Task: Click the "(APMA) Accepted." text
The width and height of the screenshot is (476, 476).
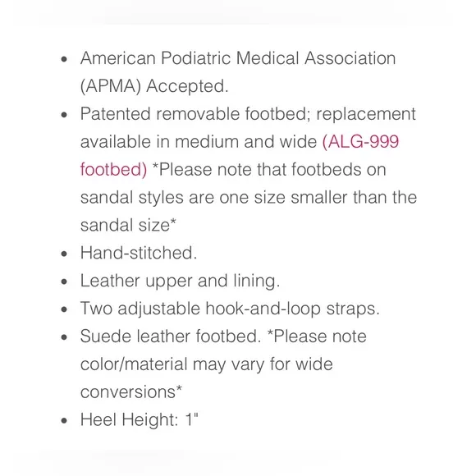Action: click(x=154, y=86)
